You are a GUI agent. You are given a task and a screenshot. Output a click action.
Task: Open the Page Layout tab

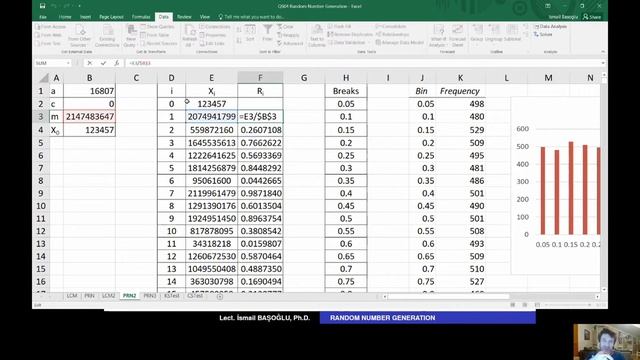111,17
